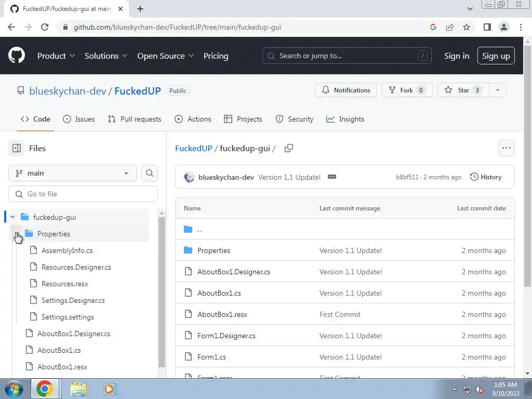Collapse the fuckedup-gui tree folder chevron

click(x=12, y=217)
